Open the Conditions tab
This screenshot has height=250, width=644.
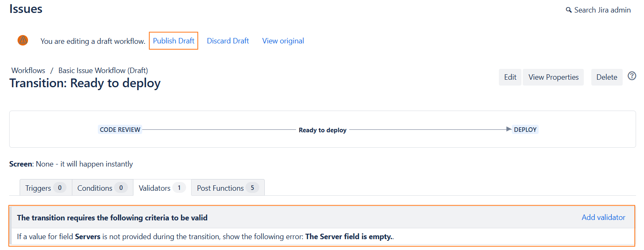102,188
